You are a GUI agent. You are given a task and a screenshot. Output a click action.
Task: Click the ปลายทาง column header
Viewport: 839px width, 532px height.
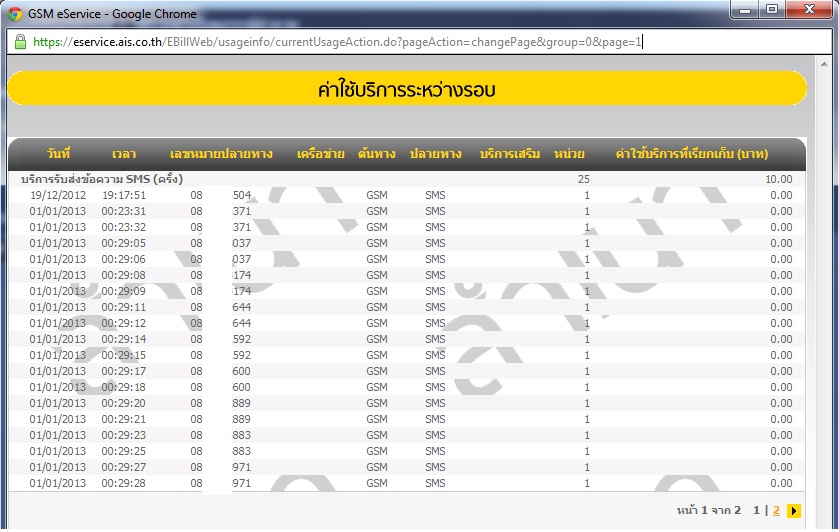click(x=436, y=154)
